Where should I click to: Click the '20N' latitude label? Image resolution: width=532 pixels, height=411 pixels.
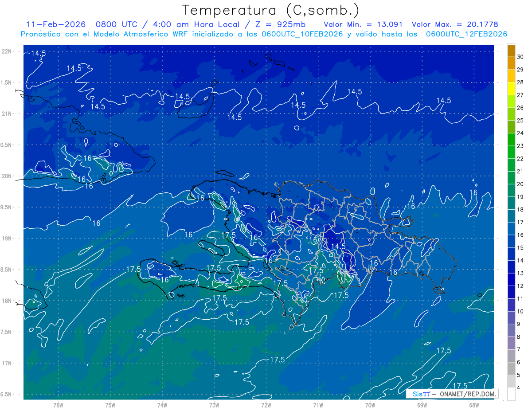pyautogui.click(x=7, y=176)
